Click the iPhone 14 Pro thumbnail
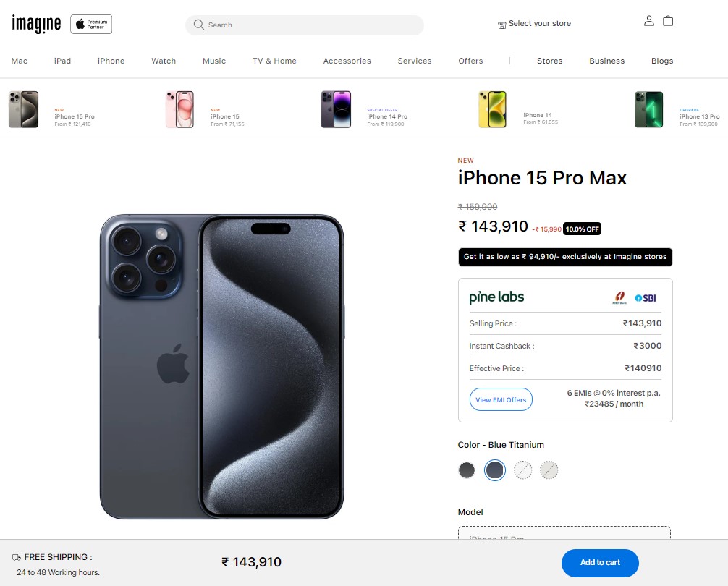Viewport: 728px width, 586px height. [x=337, y=109]
